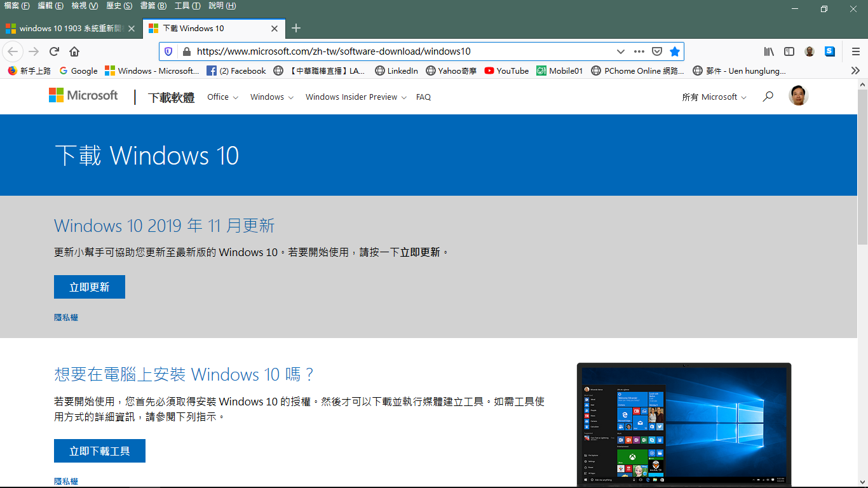Screen dimensions: 868x488
Task: Open the 檔案 (F) menu
Action: pos(17,6)
